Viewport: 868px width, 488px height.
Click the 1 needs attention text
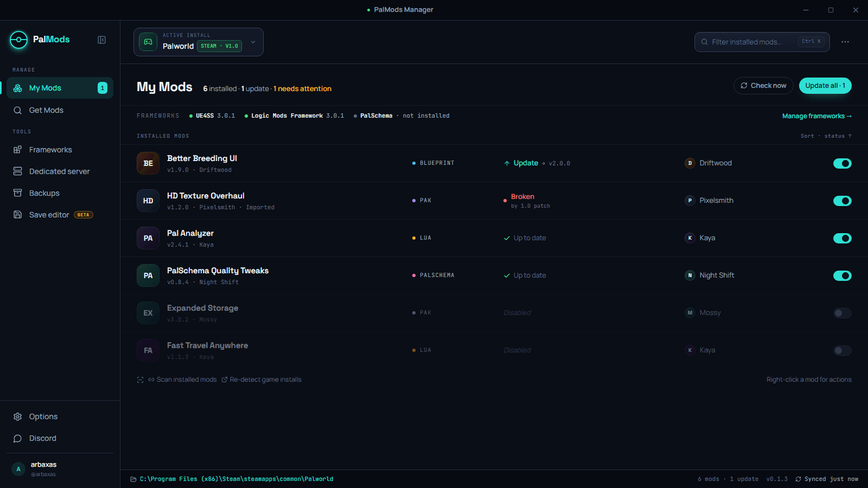(x=302, y=89)
